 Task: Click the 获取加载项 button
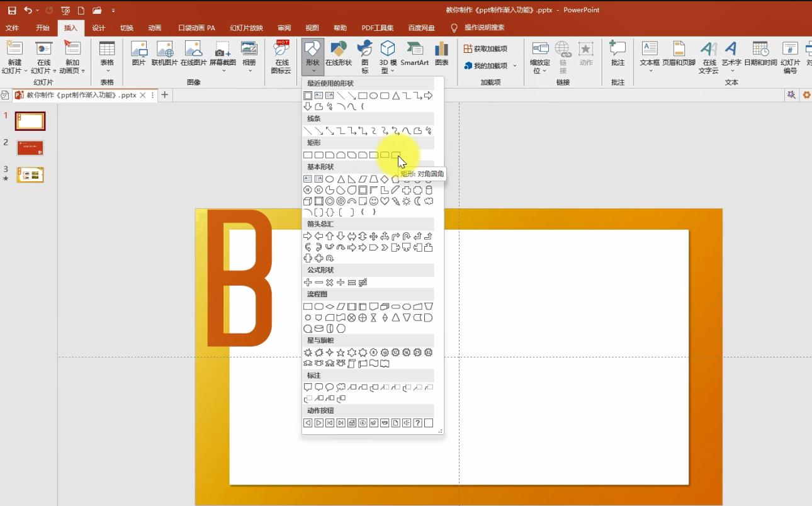point(487,48)
